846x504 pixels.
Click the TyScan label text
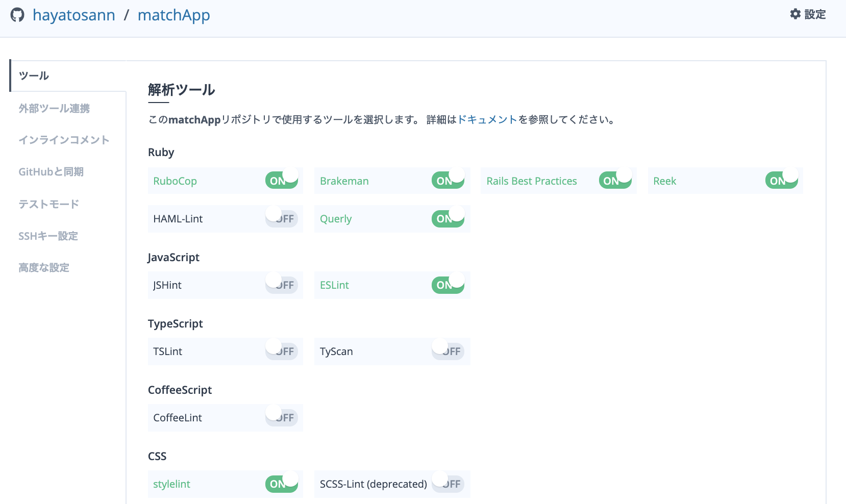(x=336, y=351)
